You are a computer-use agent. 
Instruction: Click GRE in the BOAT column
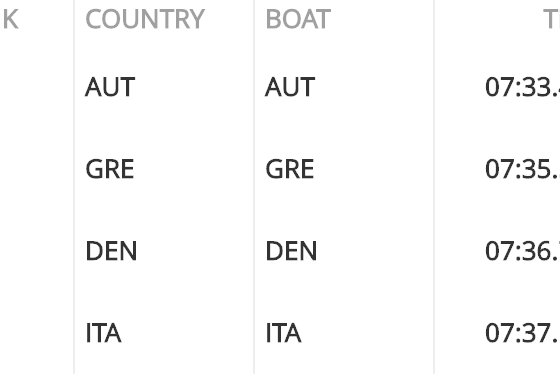290,169
